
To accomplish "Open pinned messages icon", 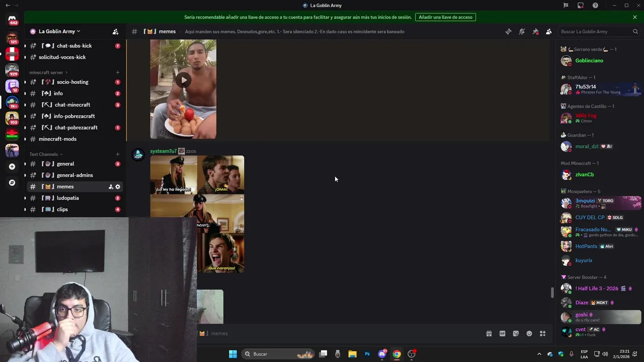I will (535, 31).
